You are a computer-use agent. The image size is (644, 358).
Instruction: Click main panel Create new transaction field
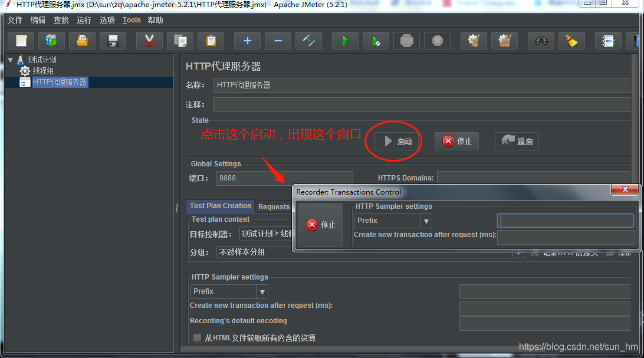(544, 307)
